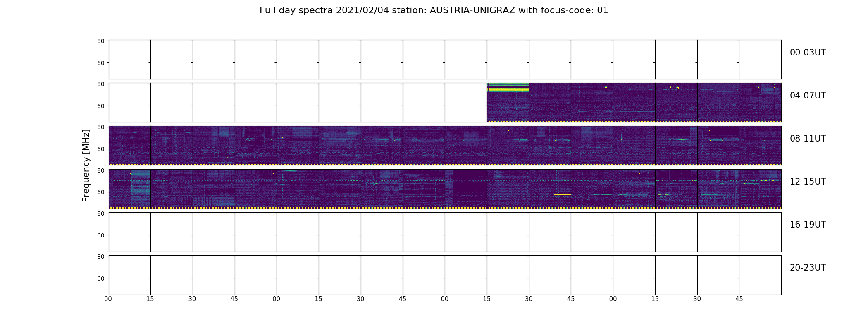Viewport: 868px width, 331px height.
Task: Select the '04-07UT' row label
Action: point(808,96)
